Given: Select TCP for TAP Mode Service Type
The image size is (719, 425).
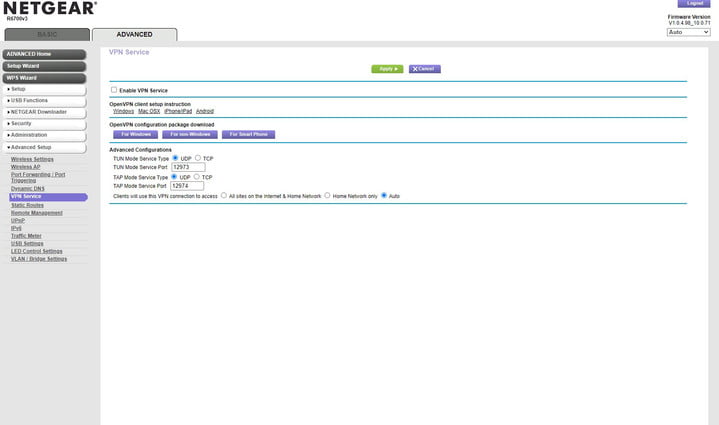Looking at the screenshot, I should pyautogui.click(x=198, y=177).
